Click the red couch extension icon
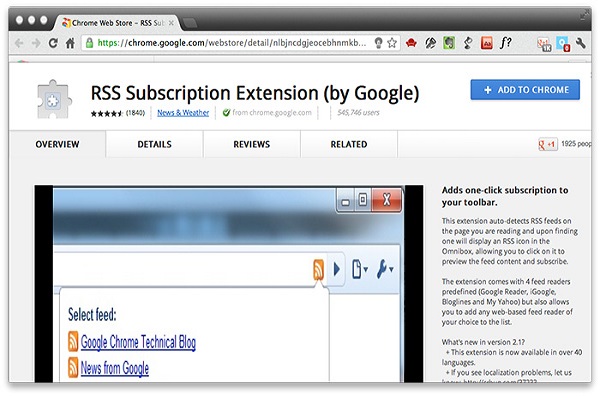600x396 pixels. tap(411, 43)
